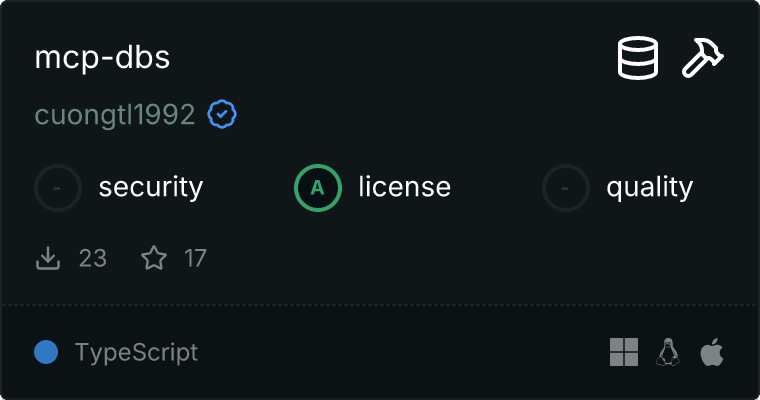The width and height of the screenshot is (760, 400).
Task: Click the Windows platform icon
Action: click(624, 352)
